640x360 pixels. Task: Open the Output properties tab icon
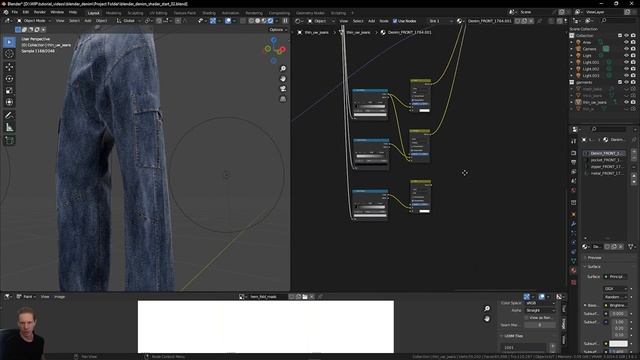point(573,162)
